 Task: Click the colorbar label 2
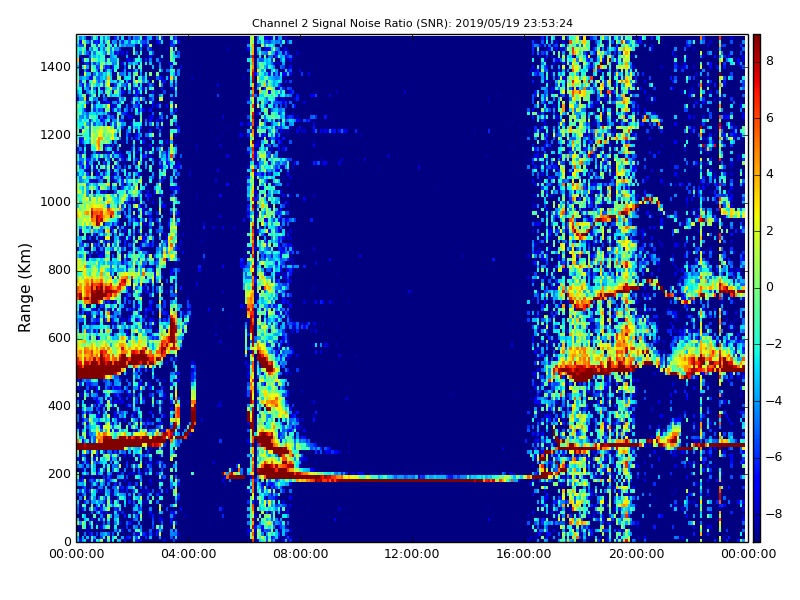(770, 231)
